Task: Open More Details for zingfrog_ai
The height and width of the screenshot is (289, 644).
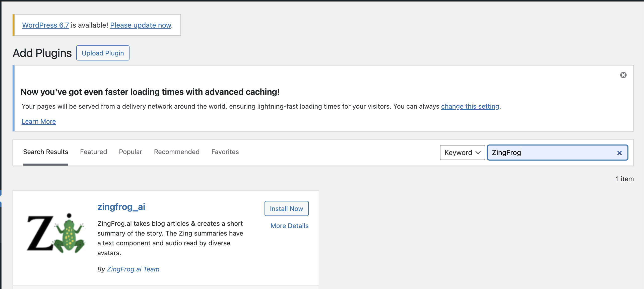Action: pyautogui.click(x=289, y=226)
